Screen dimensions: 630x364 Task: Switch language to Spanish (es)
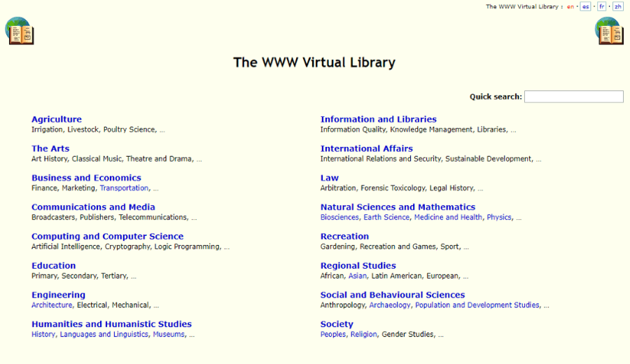coord(585,7)
